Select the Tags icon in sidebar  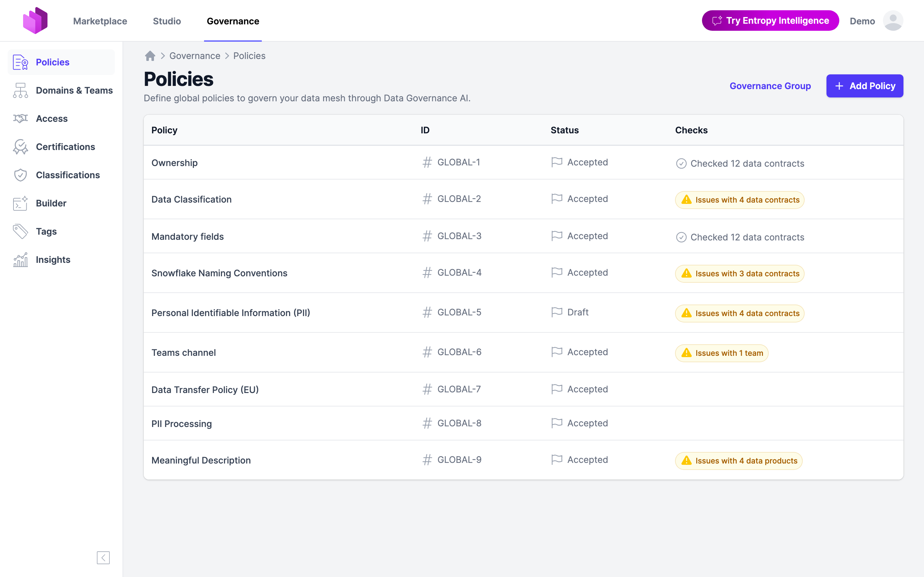click(20, 232)
